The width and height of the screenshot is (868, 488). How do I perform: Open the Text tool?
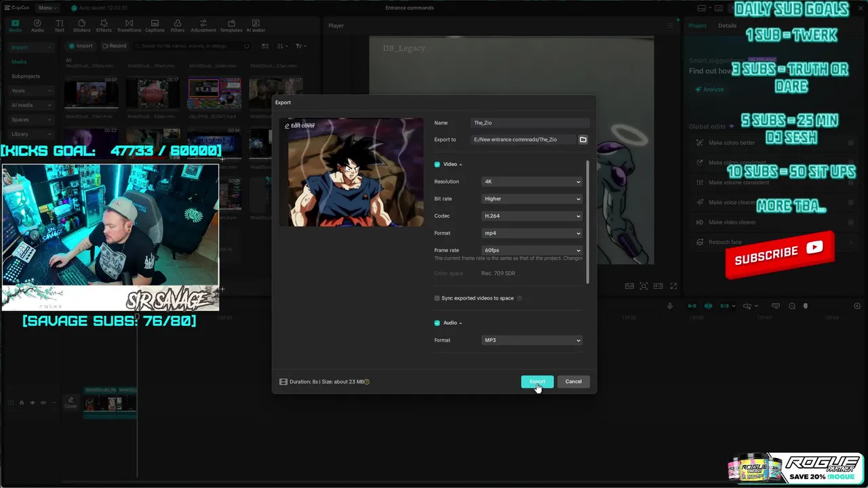[x=59, y=26]
